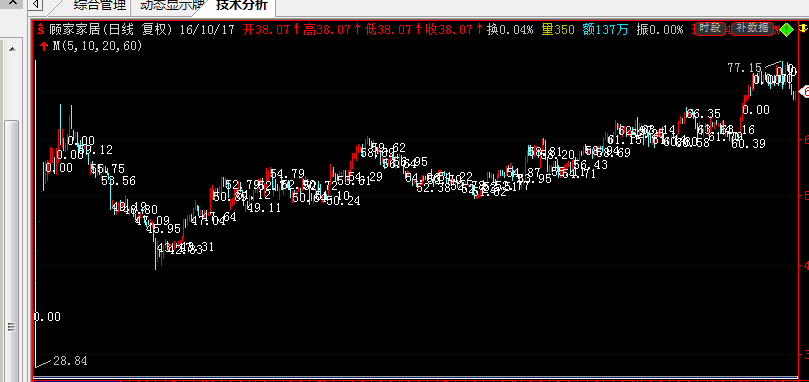Click the 补数据 button
Image resolution: width=809 pixels, height=382 pixels.
point(752,28)
